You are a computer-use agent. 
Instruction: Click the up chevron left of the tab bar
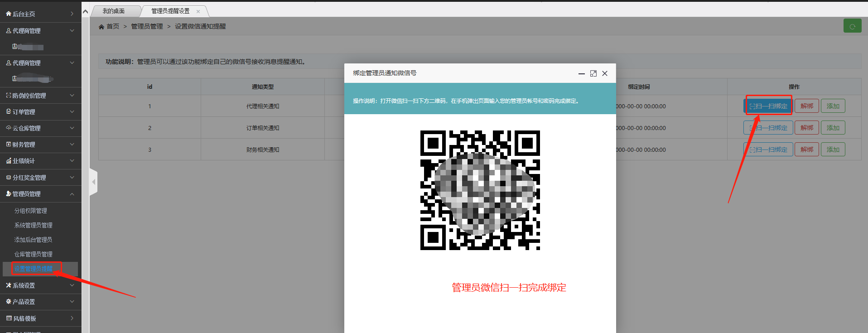[x=85, y=11]
